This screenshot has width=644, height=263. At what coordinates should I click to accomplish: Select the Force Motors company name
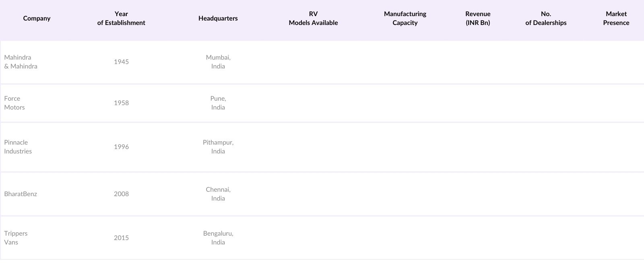14,103
